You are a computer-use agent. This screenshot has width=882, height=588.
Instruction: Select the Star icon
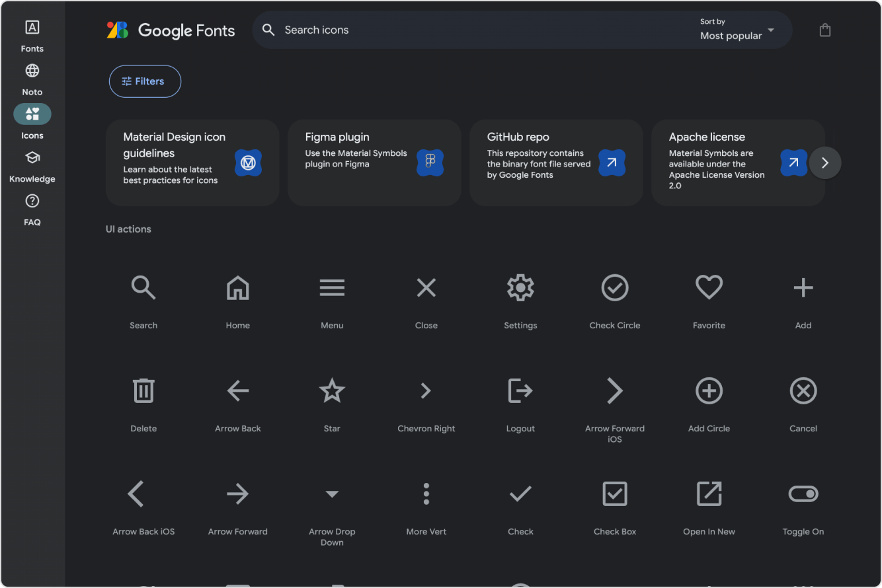[332, 390]
